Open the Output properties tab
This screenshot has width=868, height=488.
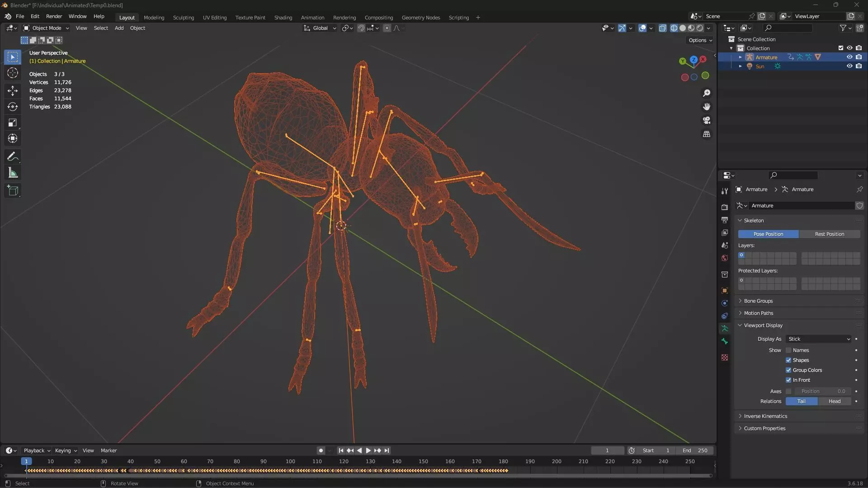[725, 220]
